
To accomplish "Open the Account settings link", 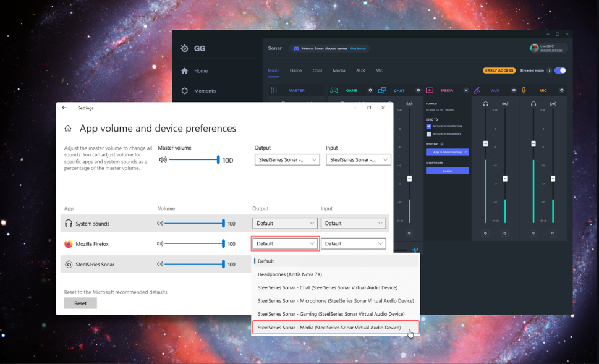I will [551, 50].
